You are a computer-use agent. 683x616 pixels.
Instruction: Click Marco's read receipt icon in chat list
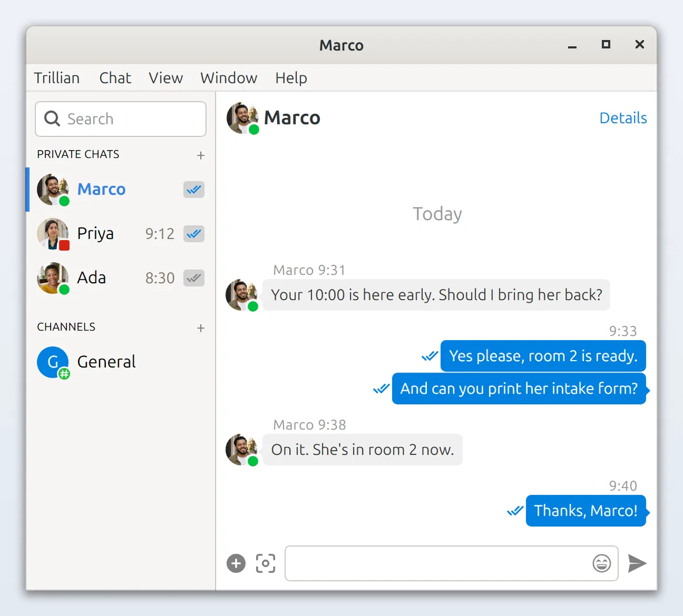click(x=194, y=189)
